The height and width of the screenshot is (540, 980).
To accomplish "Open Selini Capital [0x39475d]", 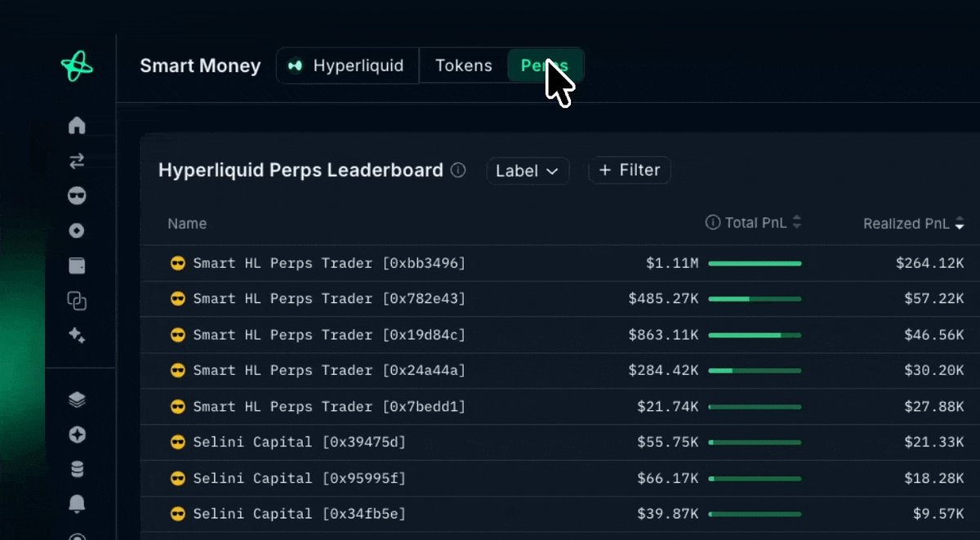I will 300,442.
